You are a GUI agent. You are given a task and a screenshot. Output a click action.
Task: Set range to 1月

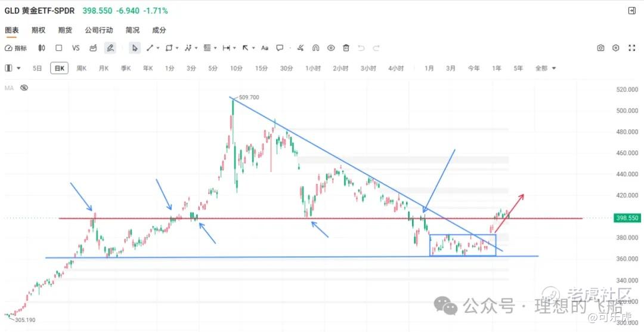(x=429, y=68)
